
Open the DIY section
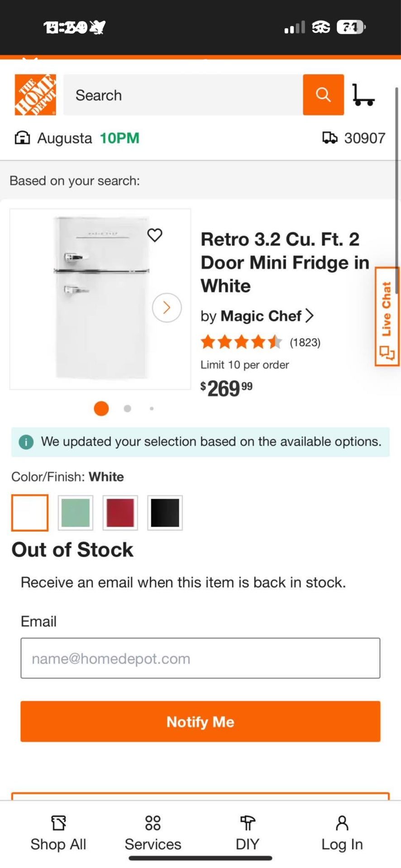point(248,833)
